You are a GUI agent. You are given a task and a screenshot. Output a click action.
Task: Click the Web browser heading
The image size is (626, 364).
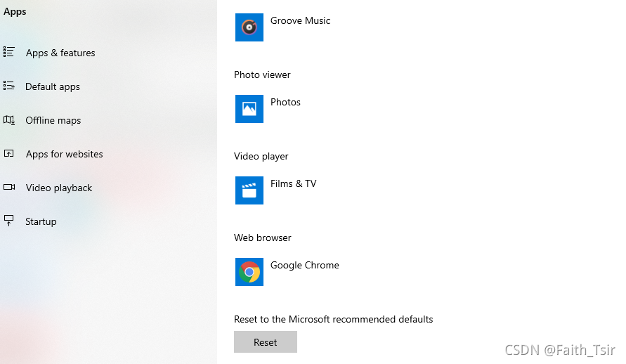pyautogui.click(x=262, y=238)
